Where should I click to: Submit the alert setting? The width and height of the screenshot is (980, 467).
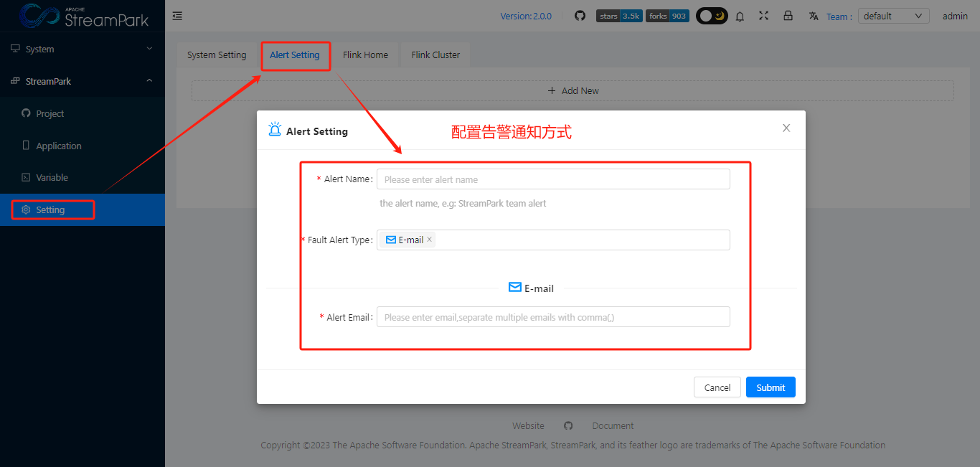tap(771, 387)
